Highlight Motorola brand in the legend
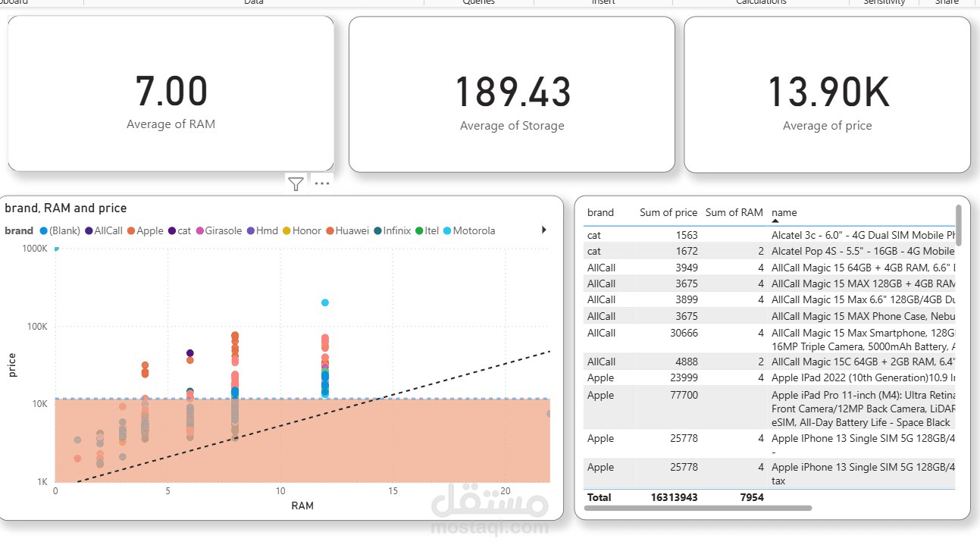 tap(469, 230)
